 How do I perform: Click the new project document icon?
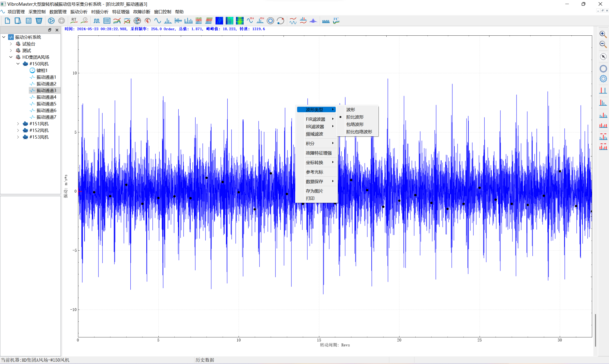[7, 21]
